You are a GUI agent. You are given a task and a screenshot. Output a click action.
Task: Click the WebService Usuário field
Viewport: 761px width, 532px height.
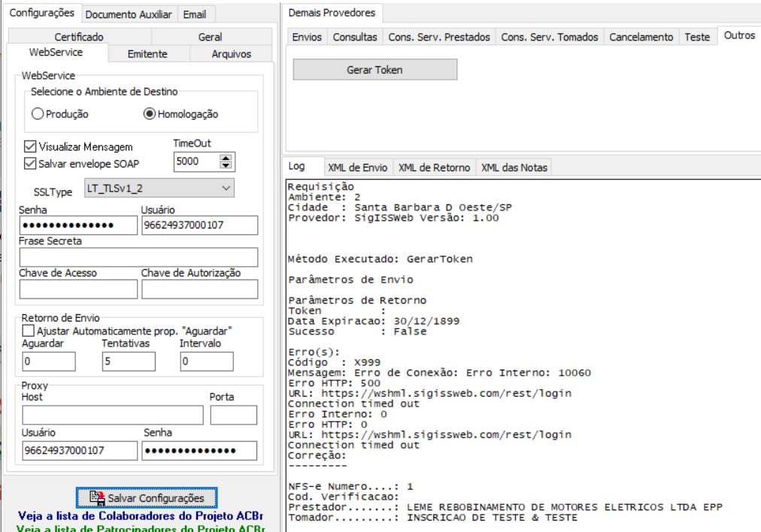pyautogui.click(x=199, y=225)
